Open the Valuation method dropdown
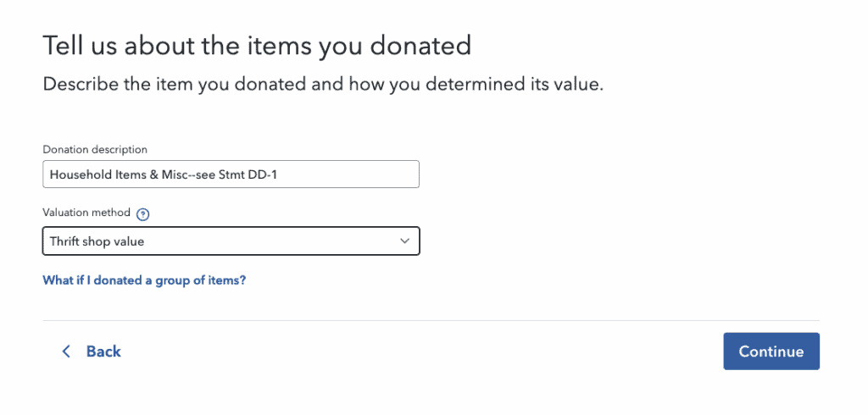The height and width of the screenshot is (415, 868). [x=231, y=241]
